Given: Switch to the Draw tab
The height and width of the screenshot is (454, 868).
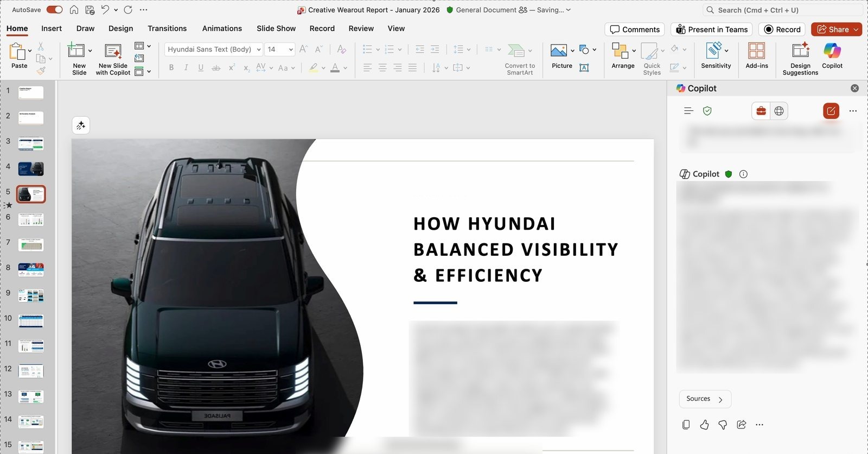Looking at the screenshot, I should 85,28.
